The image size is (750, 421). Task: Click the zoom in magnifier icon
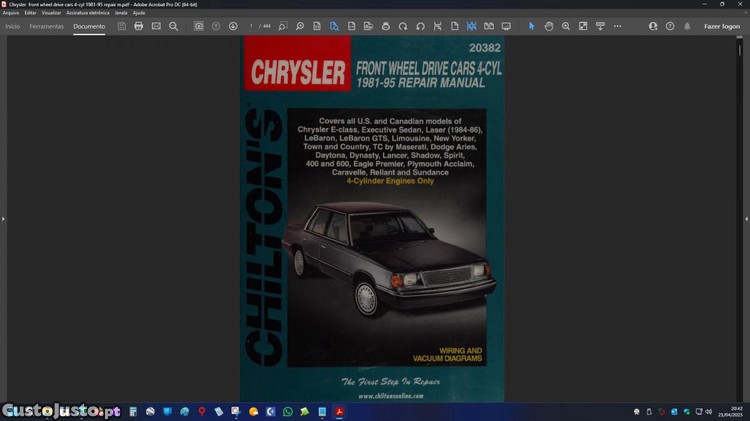566,26
